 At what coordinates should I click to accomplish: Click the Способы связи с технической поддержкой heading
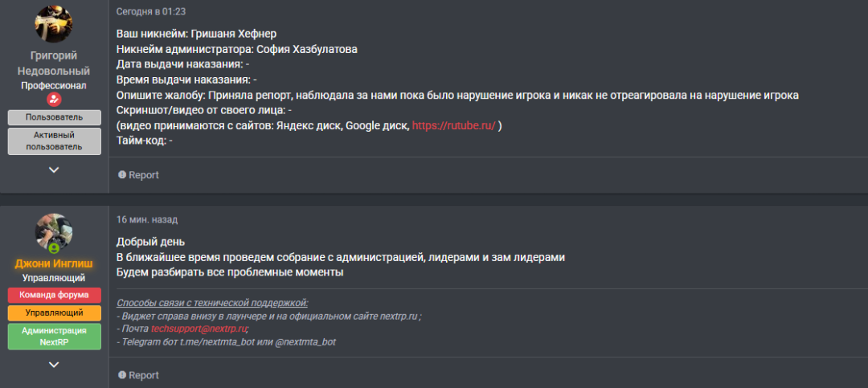[x=212, y=303]
